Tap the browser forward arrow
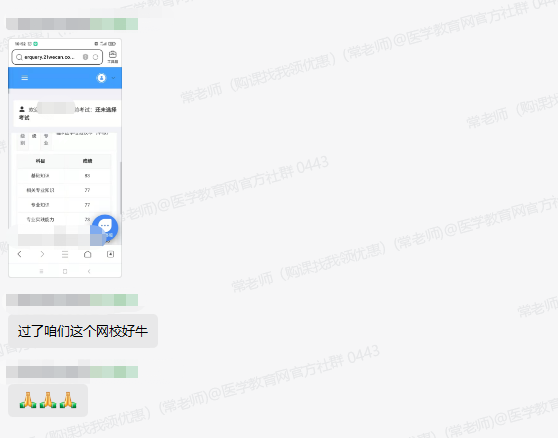The width and height of the screenshot is (560, 438). tap(42, 254)
